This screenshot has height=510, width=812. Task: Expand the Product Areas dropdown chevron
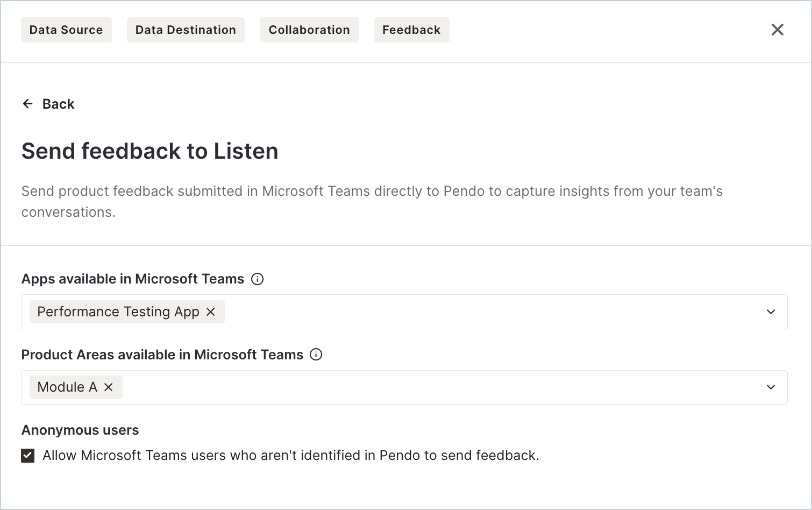point(771,387)
